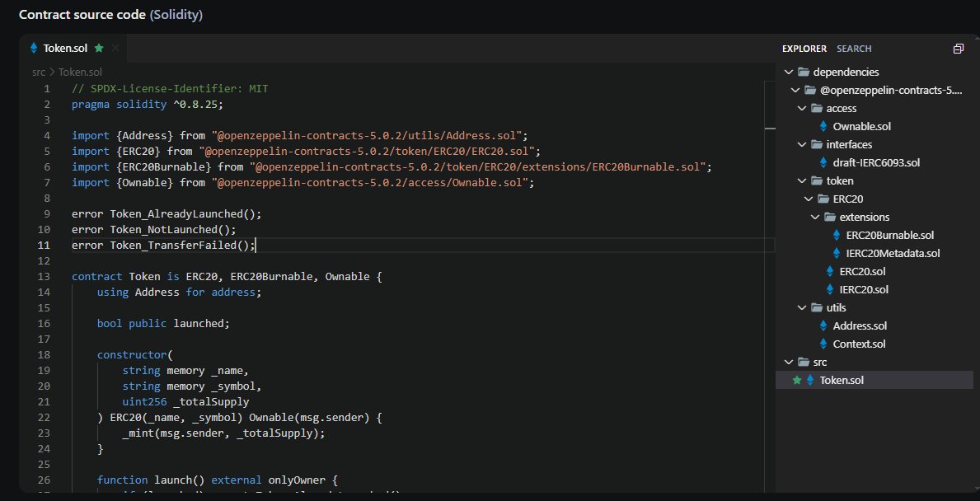Open draft-IERC6093.sol file
The height and width of the screenshot is (501, 980).
[x=876, y=163]
